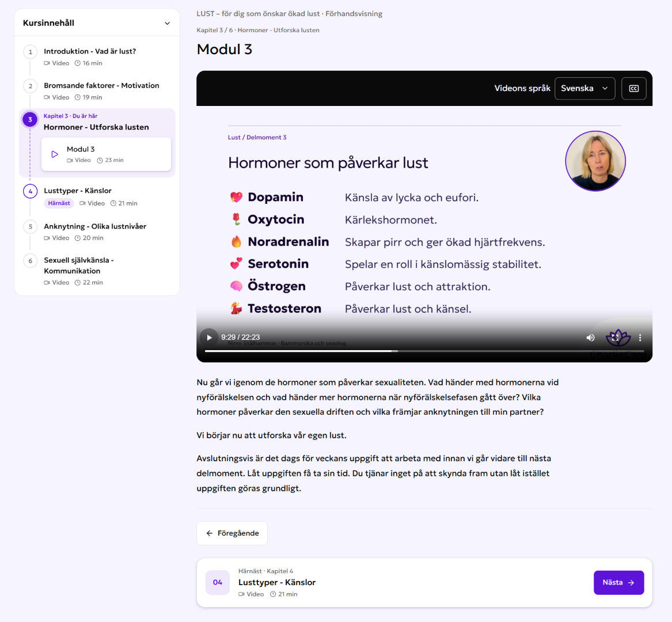This screenshot has width=672, height=622.
Task: Click the Dopamin heart icon in slide
Action: (236, 197)
